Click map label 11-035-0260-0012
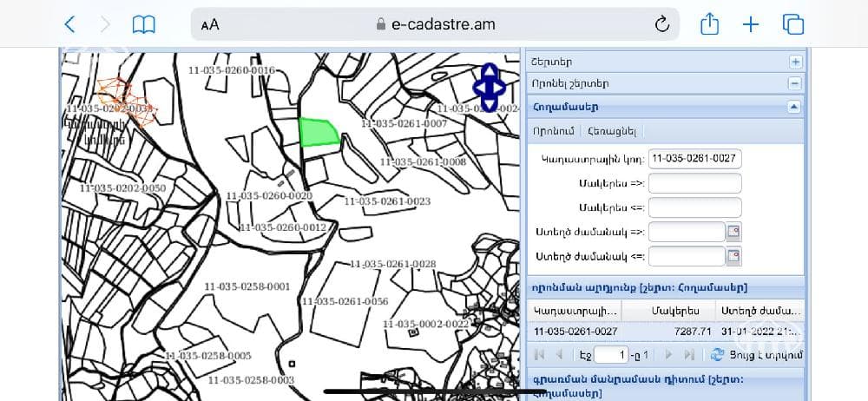Viewport: 868px width, 401px height. 283,227
